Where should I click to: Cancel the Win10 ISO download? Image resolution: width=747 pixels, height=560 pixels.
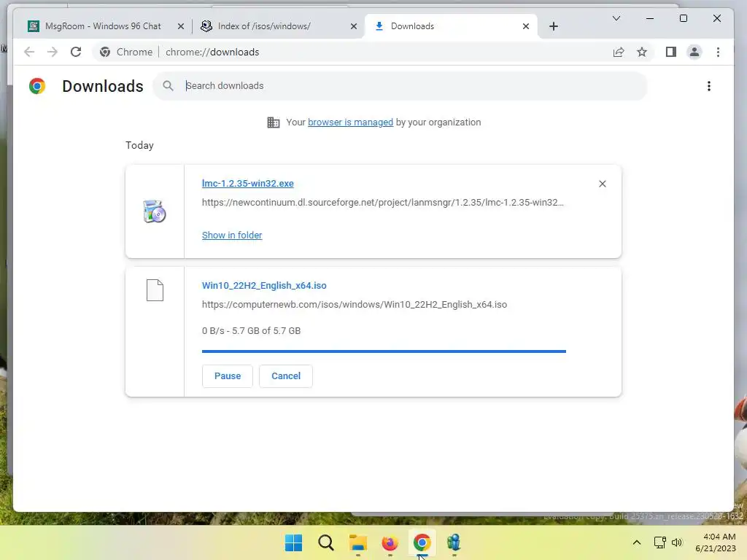tap(286, 376)
